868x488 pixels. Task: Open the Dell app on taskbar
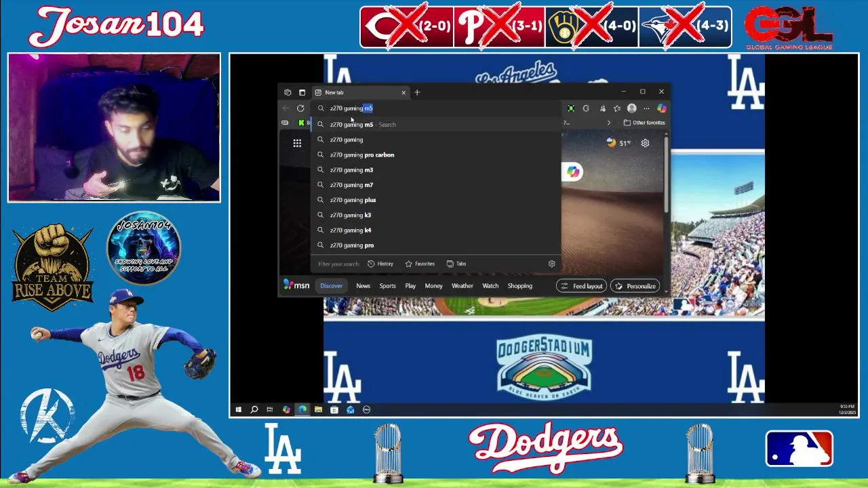point(367,409)
